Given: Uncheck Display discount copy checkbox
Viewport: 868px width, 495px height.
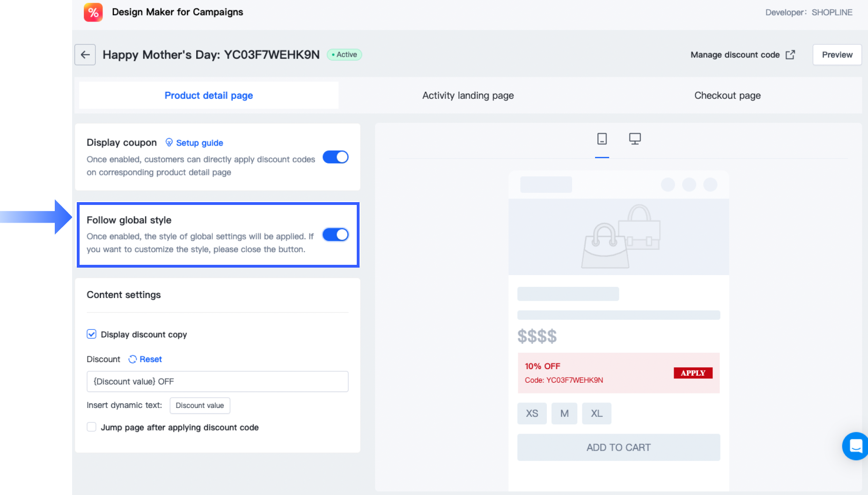Looking at the screenshot, I should [x=92, y=334].
